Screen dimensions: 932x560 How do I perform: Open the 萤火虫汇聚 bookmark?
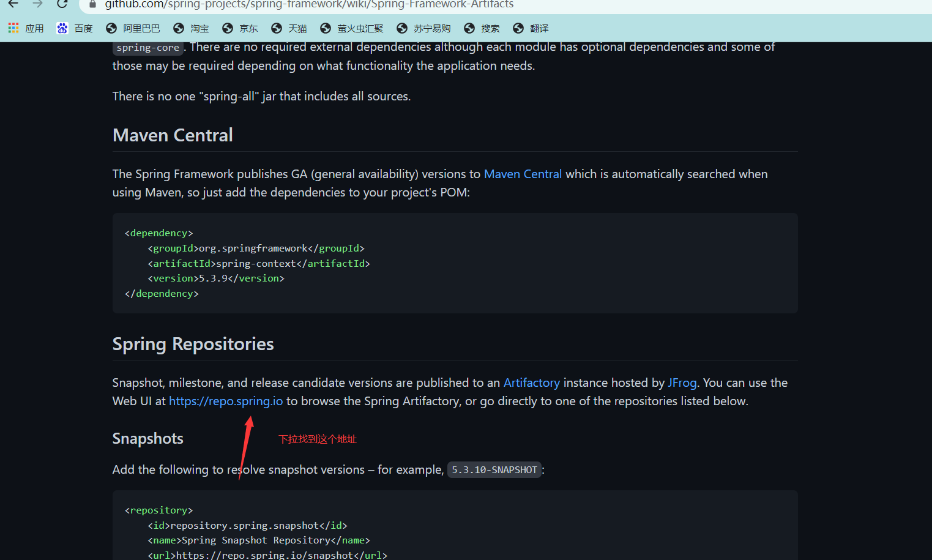point(352,28)
